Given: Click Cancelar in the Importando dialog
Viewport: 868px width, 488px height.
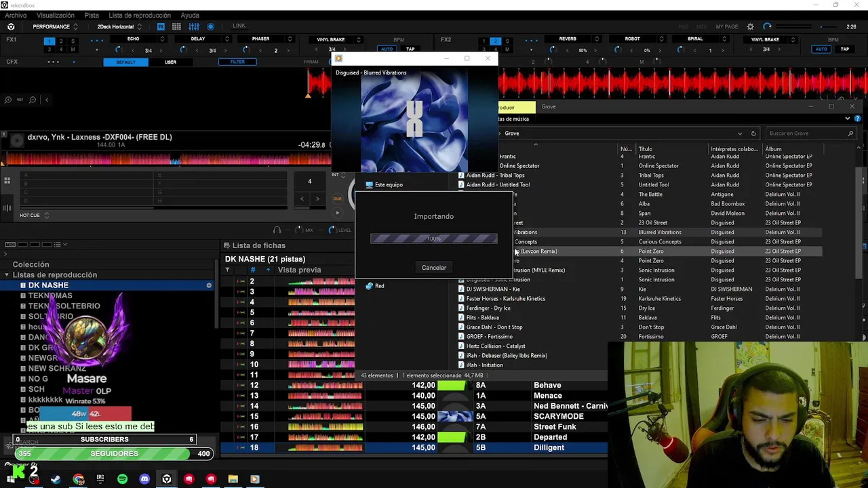Looking at the screenshot, I should (434, 268).
